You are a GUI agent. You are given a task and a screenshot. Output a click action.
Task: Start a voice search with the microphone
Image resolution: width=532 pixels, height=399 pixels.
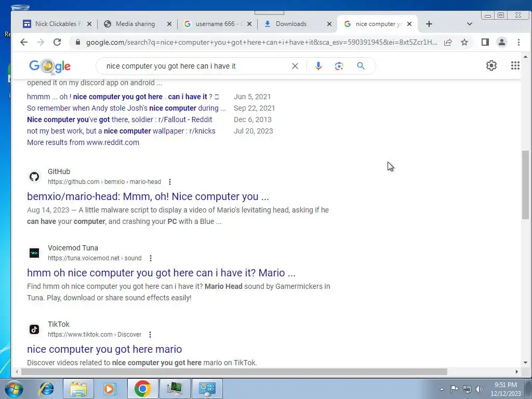[318, 66]
